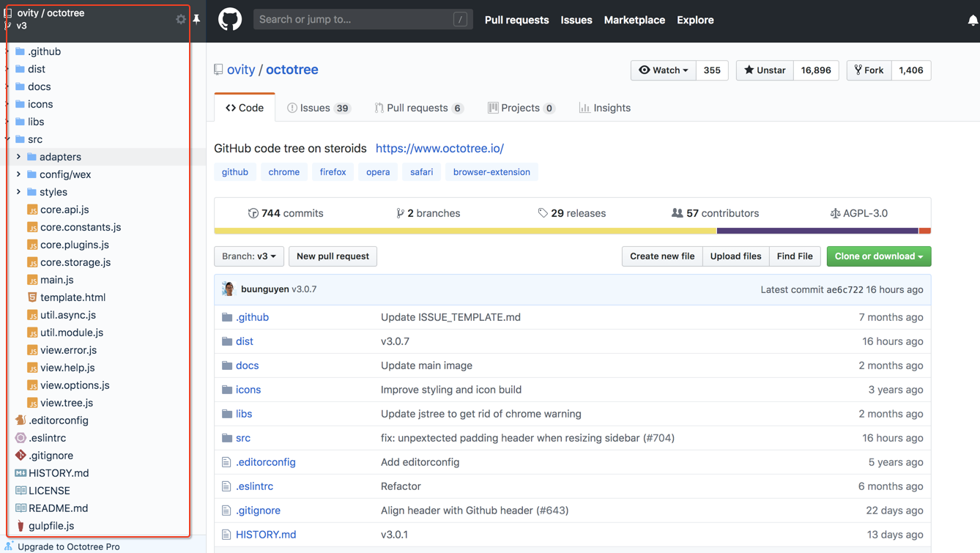Click the JS icon beside core.api.js
This screenshot has width=980, height=553.
click(x=32, y=209)
